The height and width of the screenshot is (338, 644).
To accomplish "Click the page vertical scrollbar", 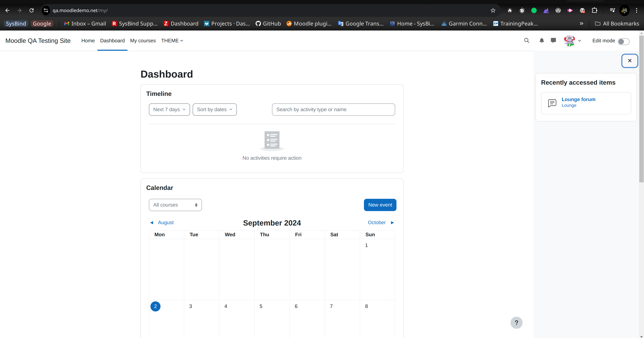I will (641, 109).
